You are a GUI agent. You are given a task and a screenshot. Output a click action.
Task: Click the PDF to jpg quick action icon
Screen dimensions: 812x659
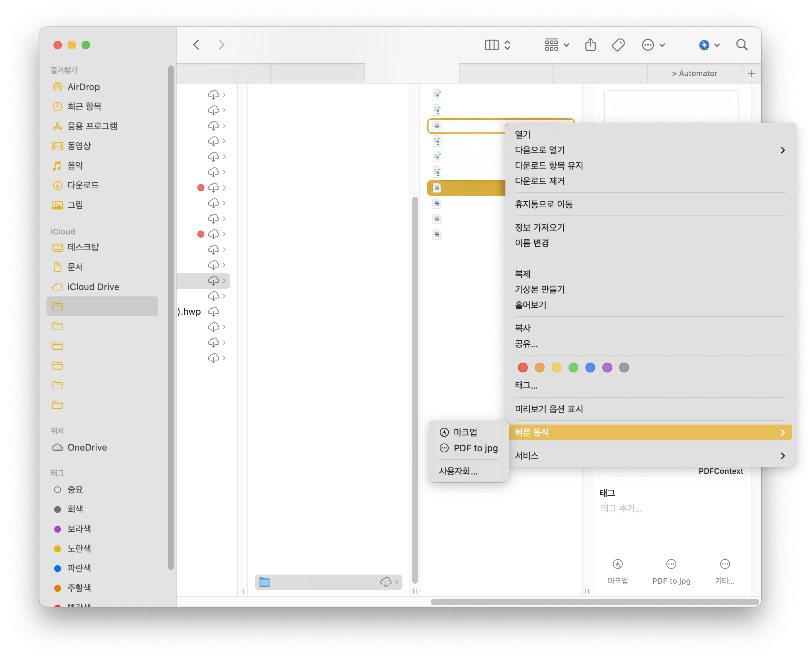click(x=671, y=564)
